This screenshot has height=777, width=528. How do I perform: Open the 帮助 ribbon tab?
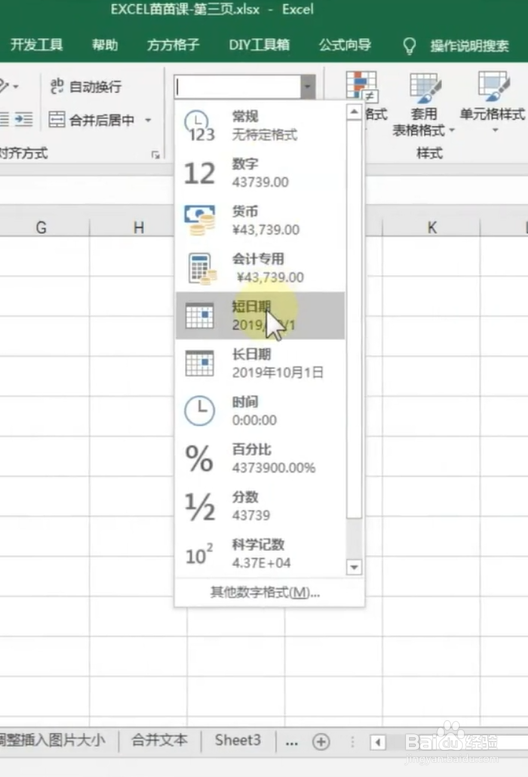click(x=105, y=45)
